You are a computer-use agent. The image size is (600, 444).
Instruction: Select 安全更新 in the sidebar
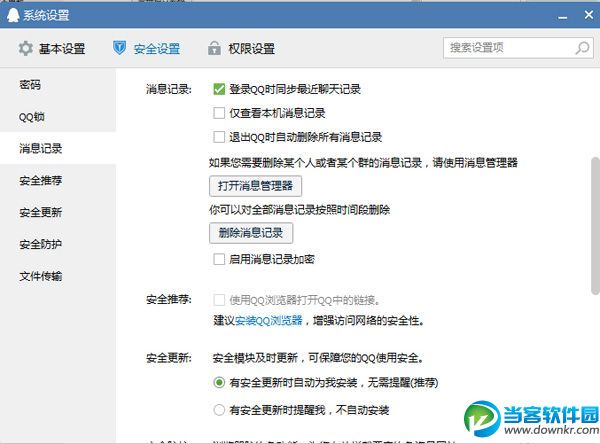pos(58,212)
